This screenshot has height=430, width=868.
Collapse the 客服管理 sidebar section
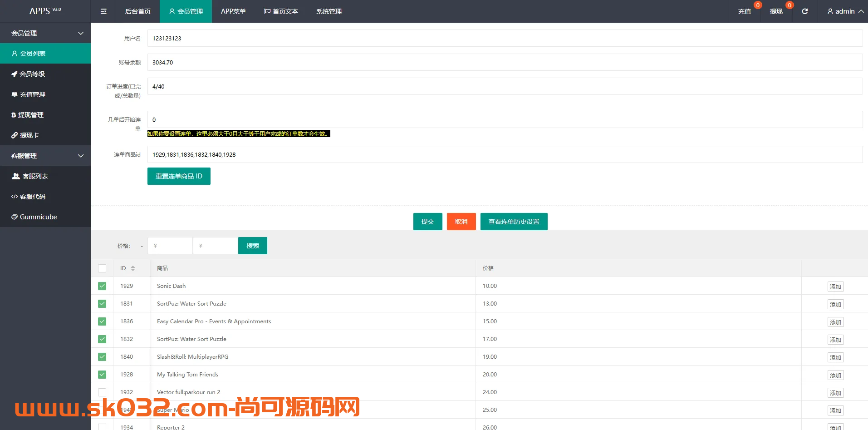(45, 155)
